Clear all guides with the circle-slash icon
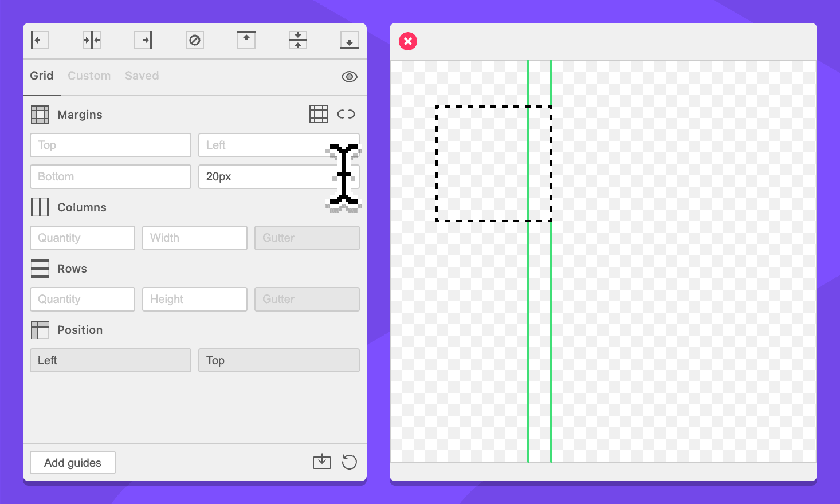Image resolution: width=840 pixels, height=504 pixels. pyautogui.click(x=195, y=40)
